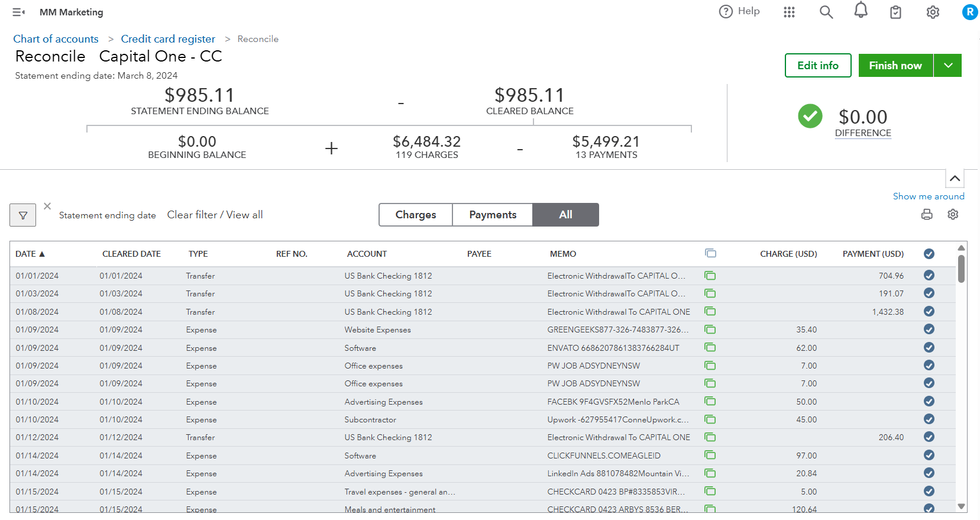This screenshot has width=980, height=520.
Task: Collapse the summary header with the chevron
Action: [x=955, y=178]
